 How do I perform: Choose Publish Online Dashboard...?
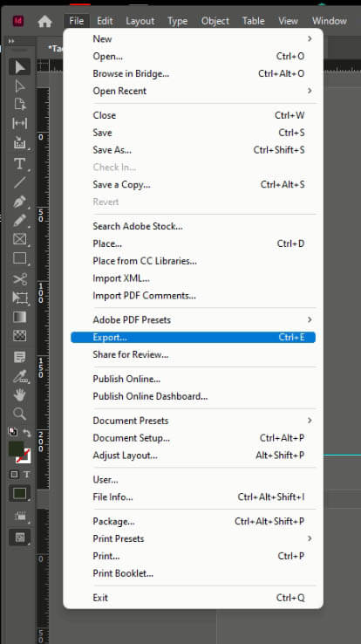(194, 396)
